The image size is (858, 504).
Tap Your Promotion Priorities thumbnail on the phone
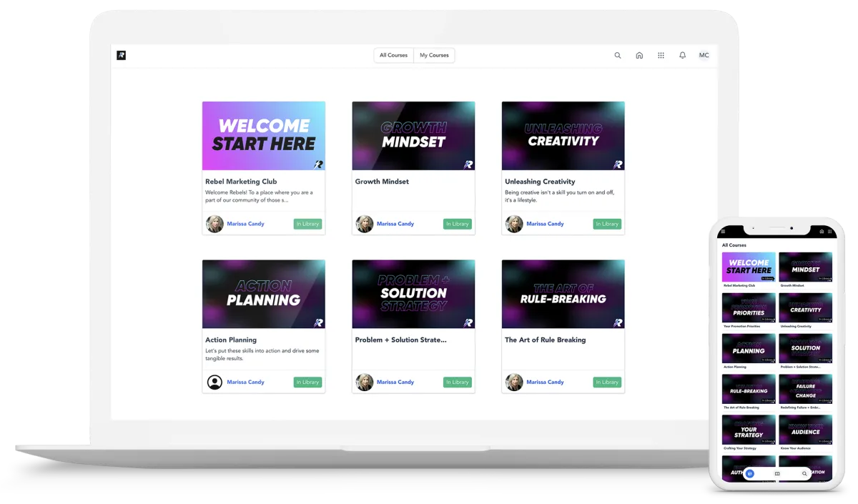tap(749, 307)
